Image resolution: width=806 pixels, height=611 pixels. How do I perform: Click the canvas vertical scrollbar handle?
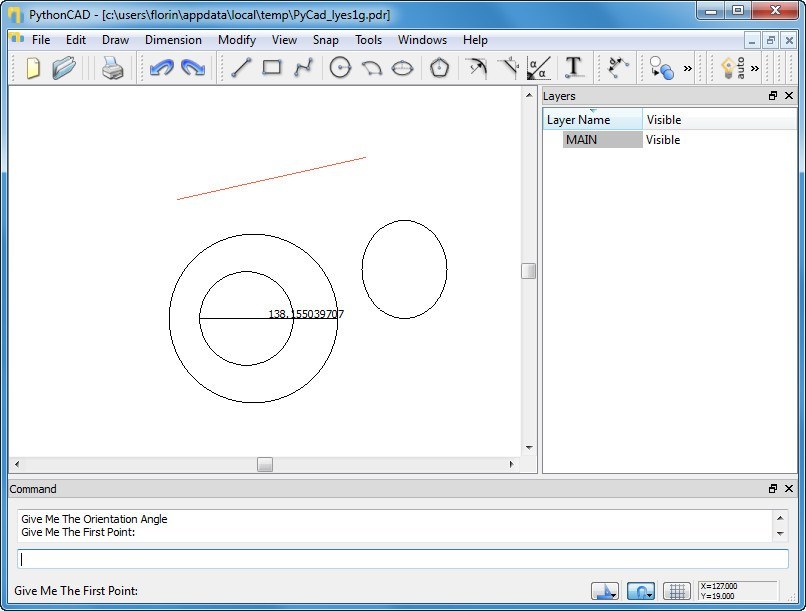pyautogui.click(x=528, y=271)
